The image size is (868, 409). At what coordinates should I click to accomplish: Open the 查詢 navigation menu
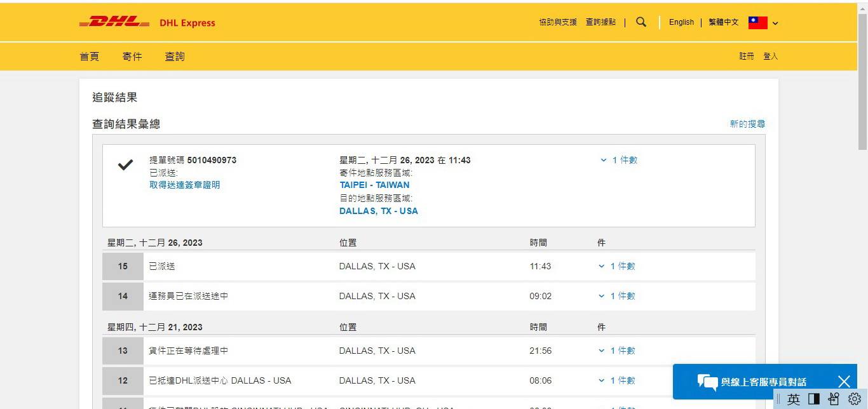(x=175, y=57)
